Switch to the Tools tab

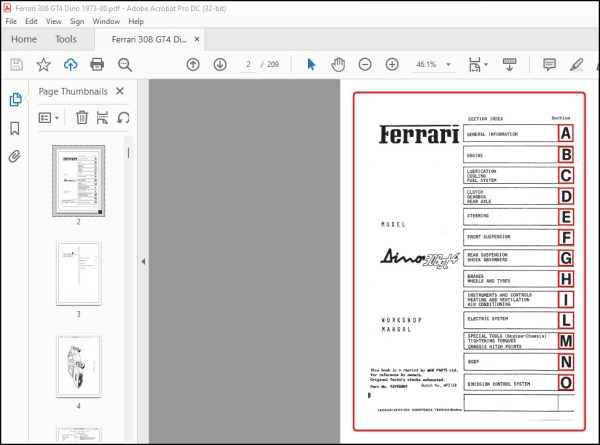click(66, 39)
